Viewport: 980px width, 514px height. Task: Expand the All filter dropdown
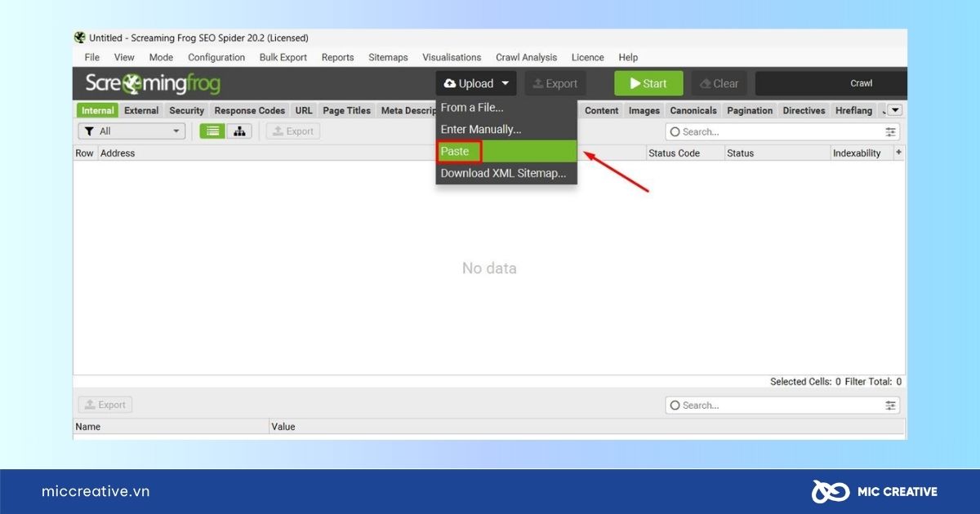pyautogui.click(x=131, y=131)
